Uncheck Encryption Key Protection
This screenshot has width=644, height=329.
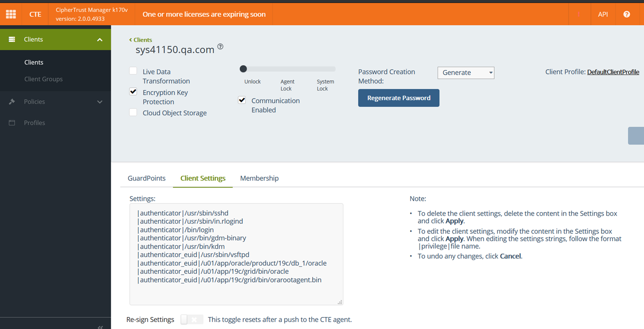tap(133, 91)
